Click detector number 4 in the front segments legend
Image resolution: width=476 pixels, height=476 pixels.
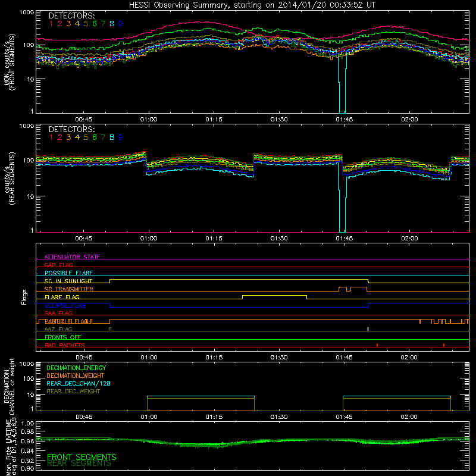[77, 24]
